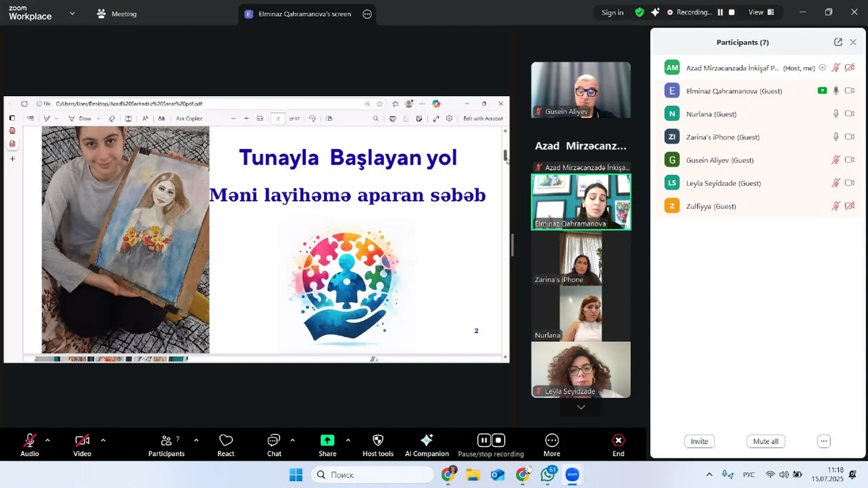Mute Nurlana's microphone in participant list

tap(836, 114)
